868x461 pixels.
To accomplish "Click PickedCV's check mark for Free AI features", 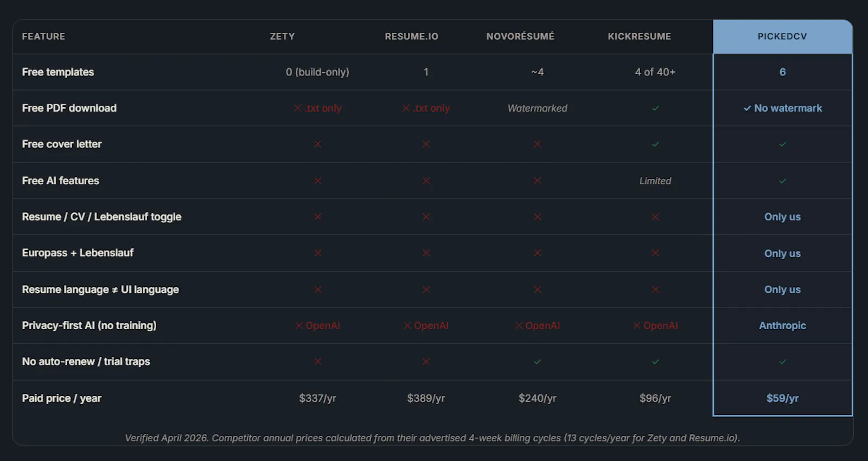I will click(782, 181).
